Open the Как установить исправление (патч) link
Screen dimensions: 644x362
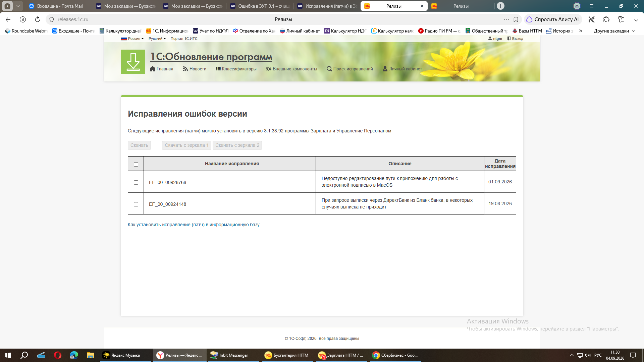point(194,225)
